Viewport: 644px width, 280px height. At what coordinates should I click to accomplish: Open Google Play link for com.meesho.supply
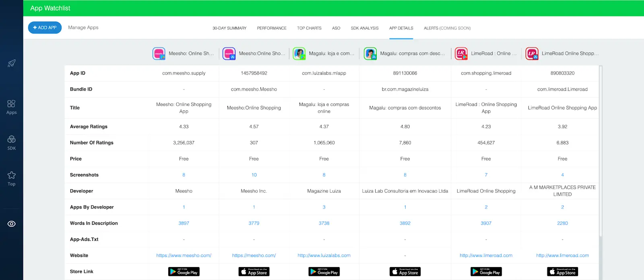[x=184, y=272]
